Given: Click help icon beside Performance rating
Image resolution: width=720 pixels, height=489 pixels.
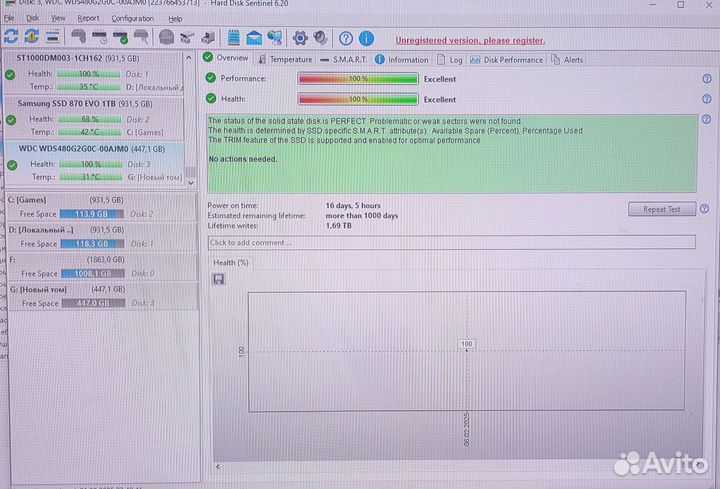Looking at the screenshot, I should point(707,79).
